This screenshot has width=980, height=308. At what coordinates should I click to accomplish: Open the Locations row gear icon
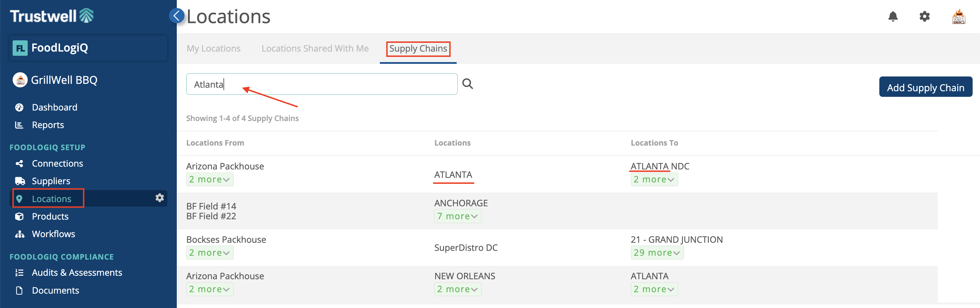click(x=159, y=198)
